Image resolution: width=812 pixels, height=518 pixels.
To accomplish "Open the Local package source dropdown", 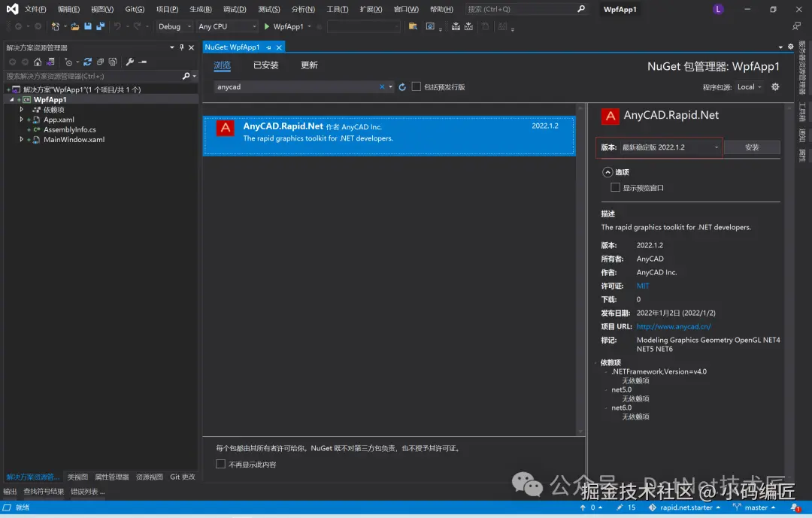I will (750, 87).
